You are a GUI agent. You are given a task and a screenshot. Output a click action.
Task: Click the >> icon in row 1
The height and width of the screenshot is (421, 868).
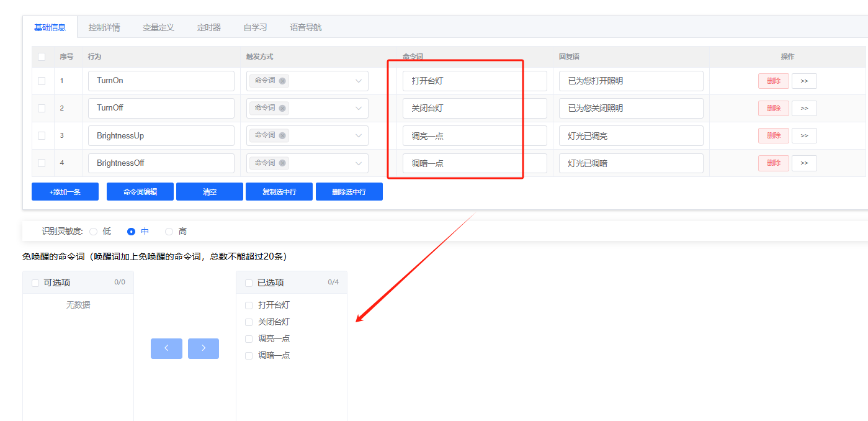tap(804, 81)
